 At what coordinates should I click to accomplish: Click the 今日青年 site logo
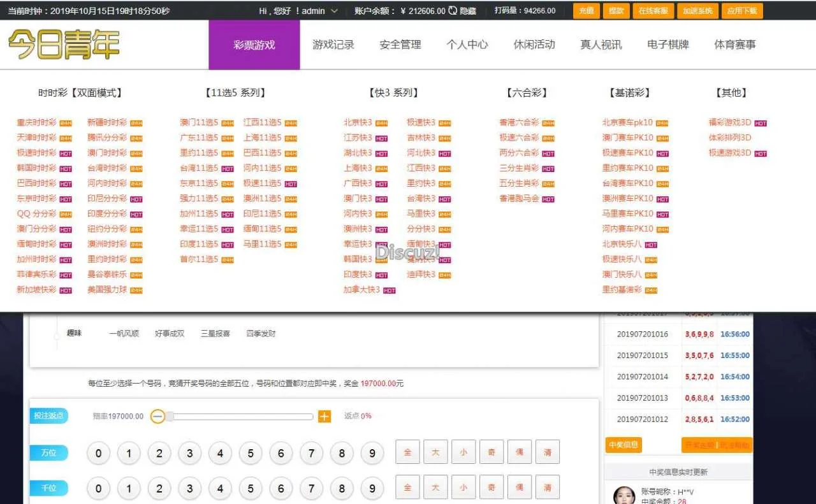64,45
